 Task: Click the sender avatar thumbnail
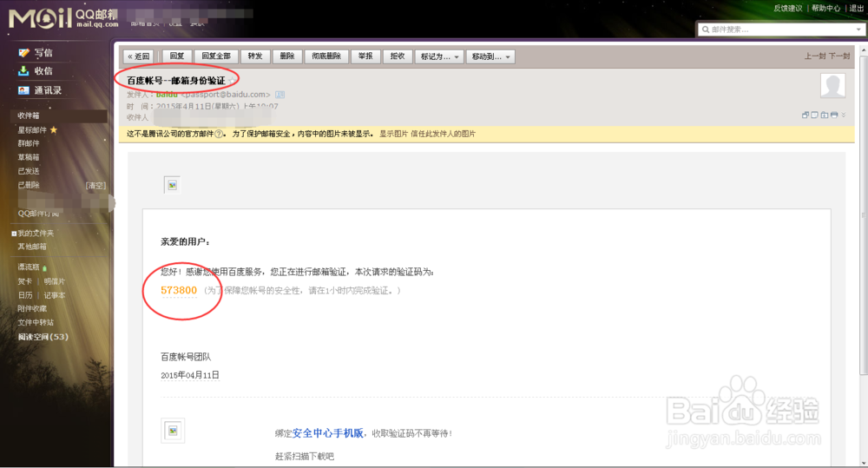click(832, 85)
